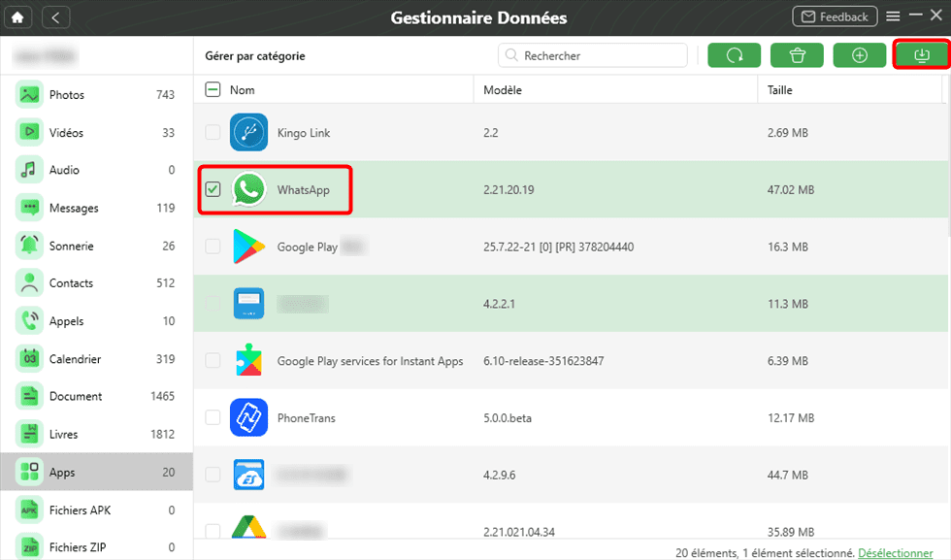Click the green refresh icon button

[x=735, y=55]
